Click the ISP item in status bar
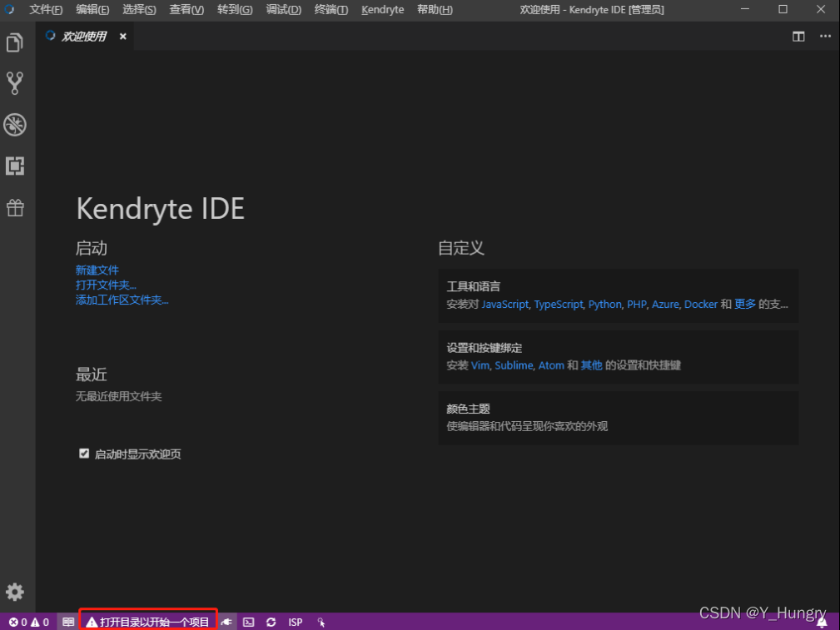This screenshot has height=630, width=840. pos(296,622)
